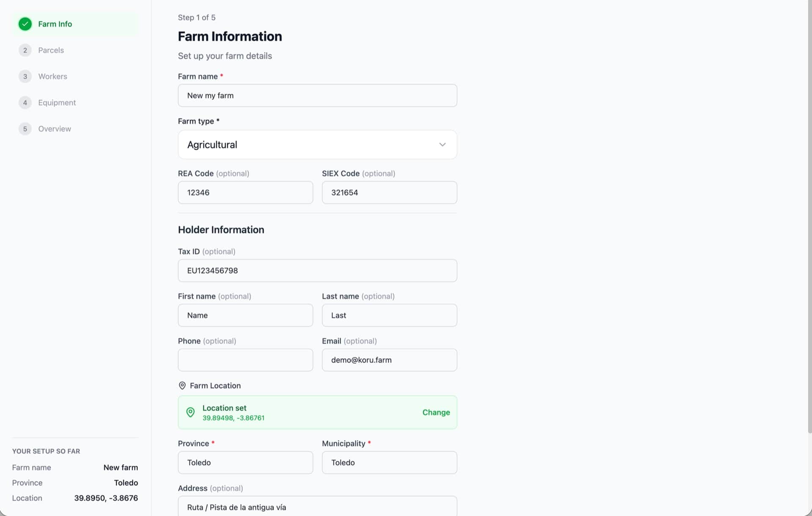Click the vertical scrollbar on the right edge
This screenshot has height=516, width=812.
pos(809,216)
